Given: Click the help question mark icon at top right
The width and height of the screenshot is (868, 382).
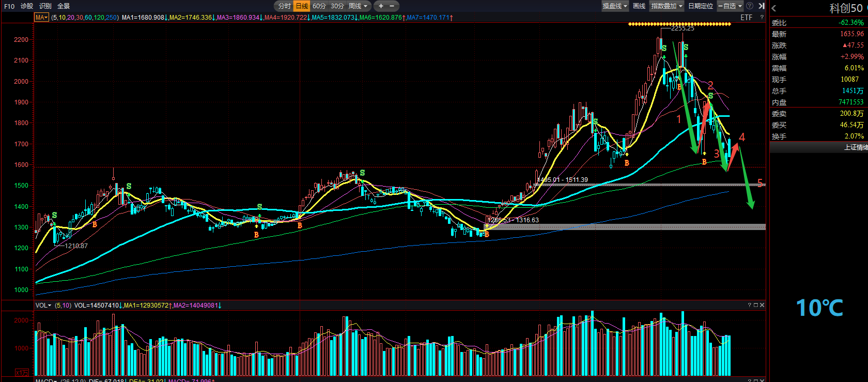Looking at the screenshot, I should click(750, 6).
